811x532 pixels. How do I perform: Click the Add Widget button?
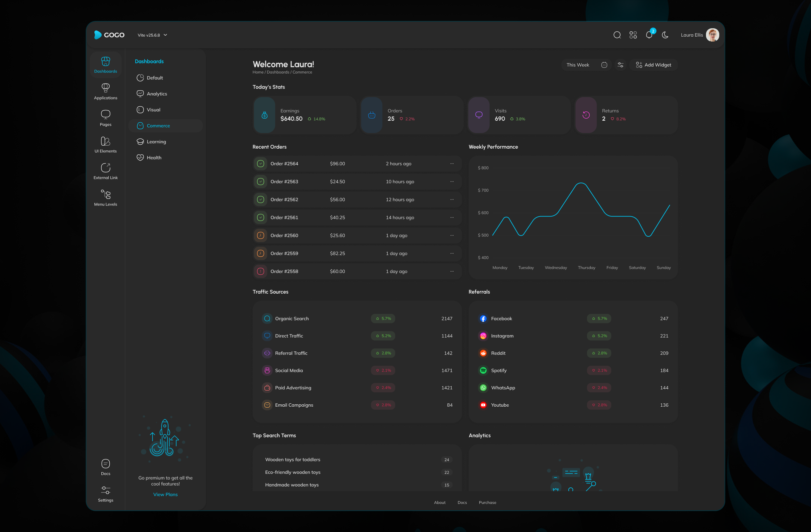pyautogui.click(x=653, y=65)
